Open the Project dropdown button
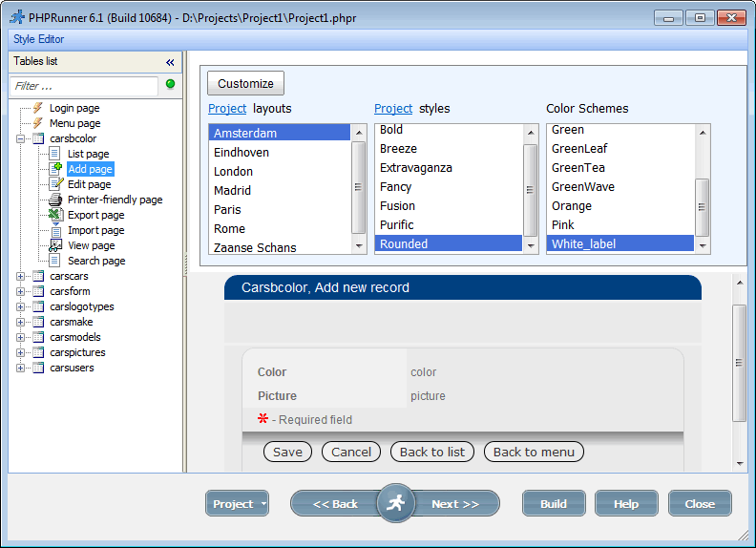Screen dimensions: 756x548 (238, 504)
